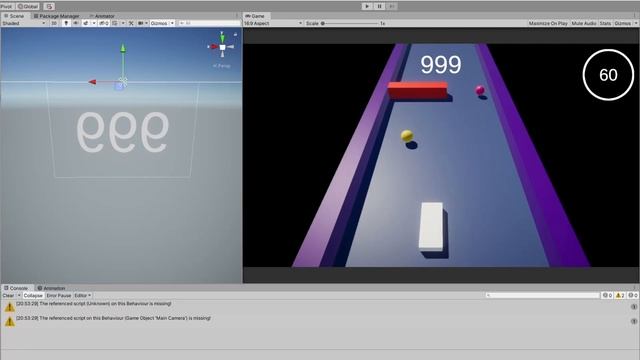The height and width of the screenshot is (360, 640).
Task: Open component tools icon in Scene toolbar
Action: [x=131, y=23]
